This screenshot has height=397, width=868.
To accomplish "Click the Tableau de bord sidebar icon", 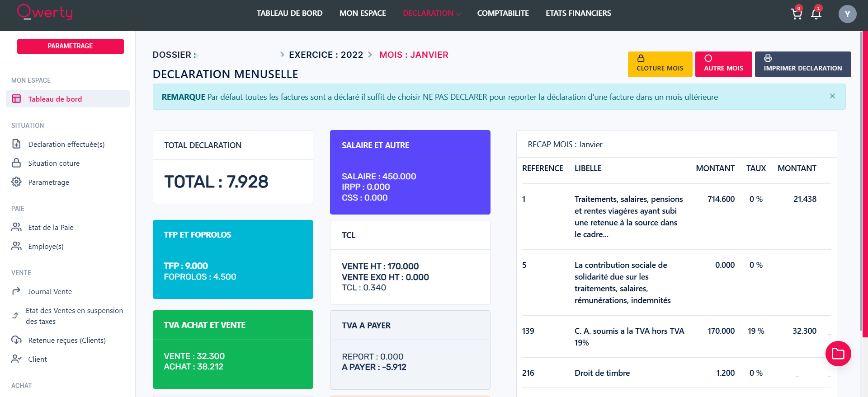I will coord(16,98).
